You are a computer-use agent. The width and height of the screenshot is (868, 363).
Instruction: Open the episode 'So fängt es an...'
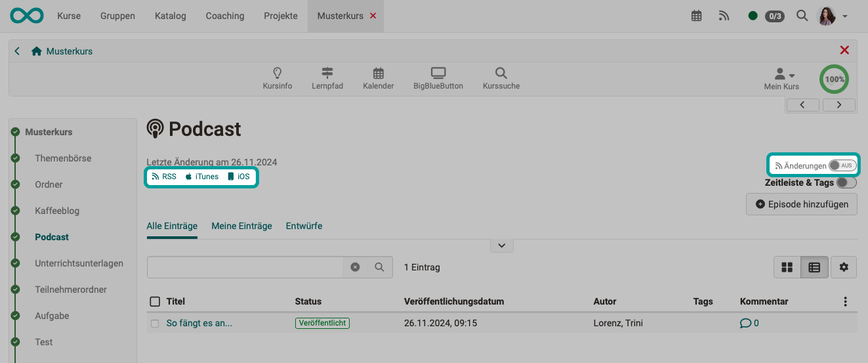click(x=199, y=323)
